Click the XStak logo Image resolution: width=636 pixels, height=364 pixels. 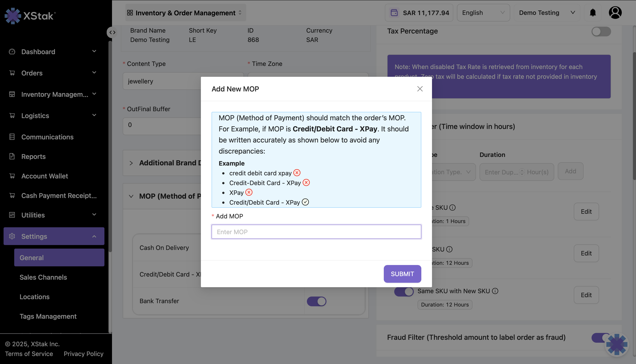click(x=30, y=16)
